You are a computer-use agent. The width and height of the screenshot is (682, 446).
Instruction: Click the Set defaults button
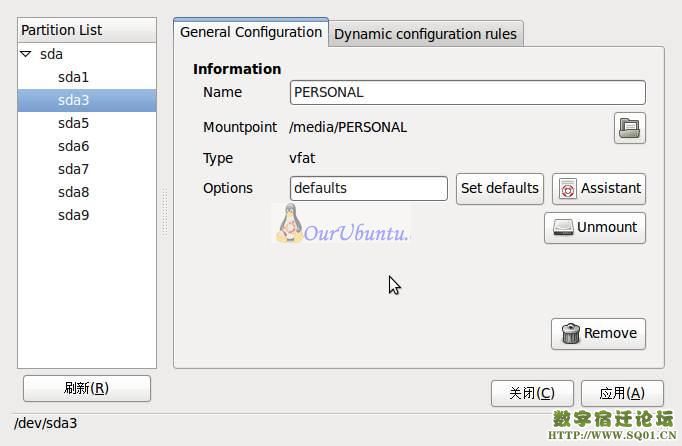(x=500, y=188)
